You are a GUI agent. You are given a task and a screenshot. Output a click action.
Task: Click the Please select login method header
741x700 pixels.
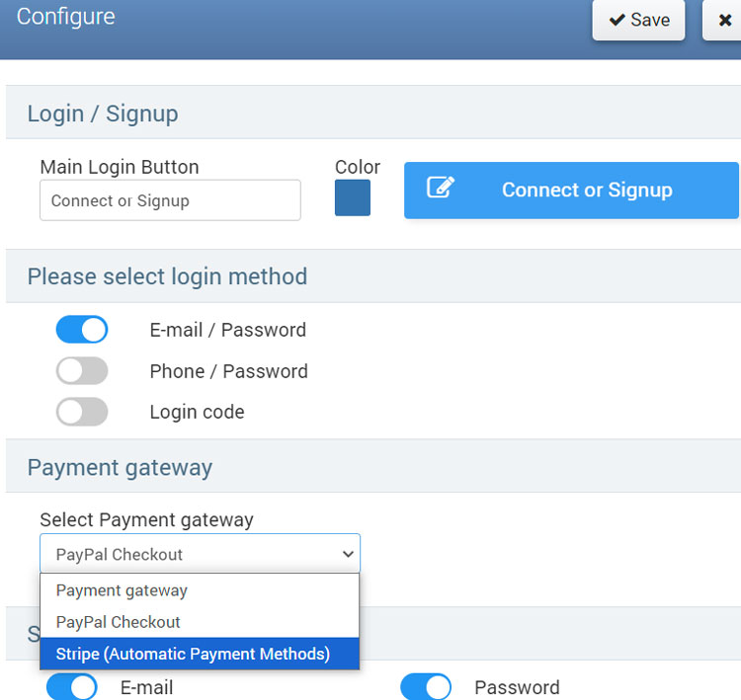[167, 276]
